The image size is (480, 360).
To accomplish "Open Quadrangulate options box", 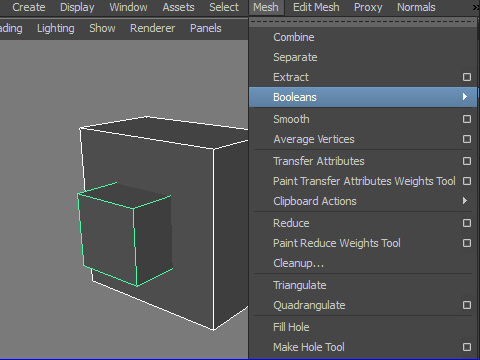I will click(467, 305).
